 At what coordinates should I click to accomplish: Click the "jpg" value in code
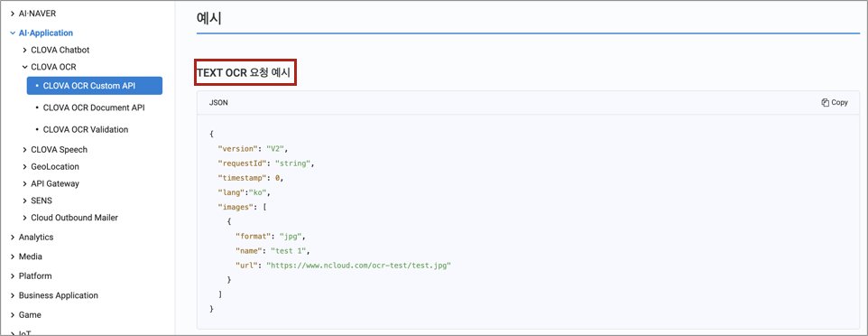click(291, 237)
